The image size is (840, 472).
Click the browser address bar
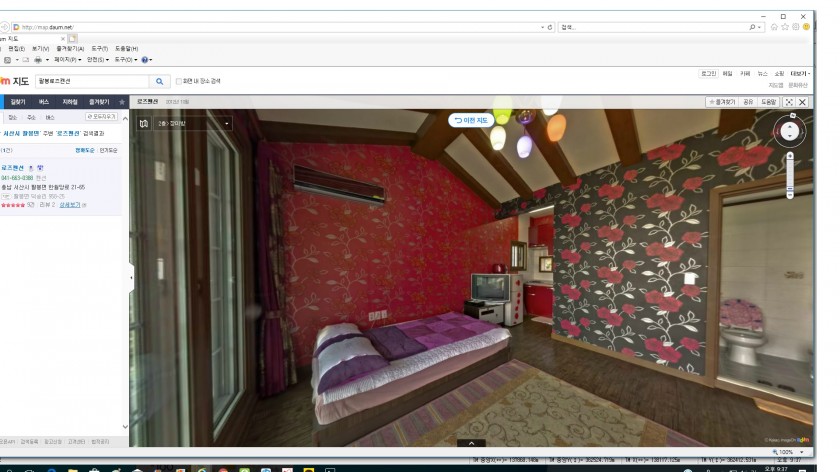tap(276, 27)
